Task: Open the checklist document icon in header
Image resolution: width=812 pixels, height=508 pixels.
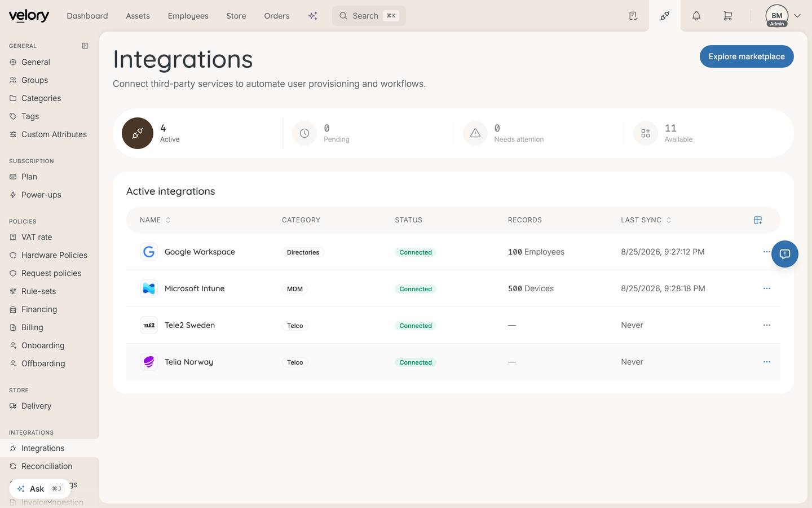Action: click(633, 16)
